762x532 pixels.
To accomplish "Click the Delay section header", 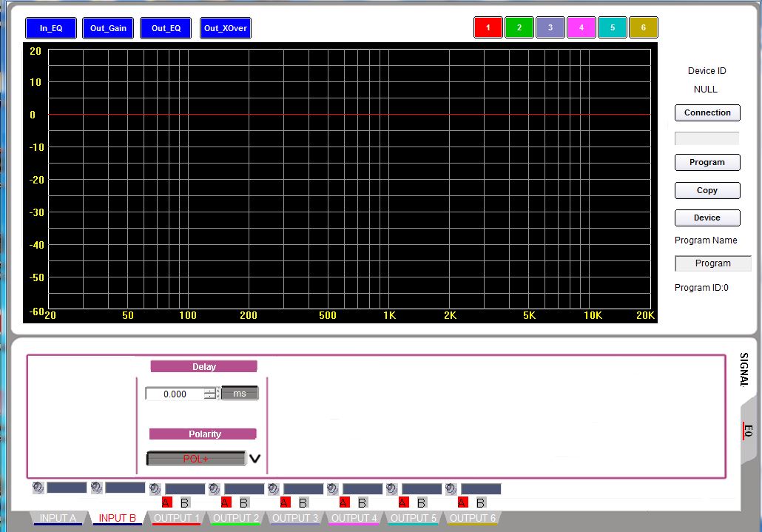I will click(x=203, y=366).
